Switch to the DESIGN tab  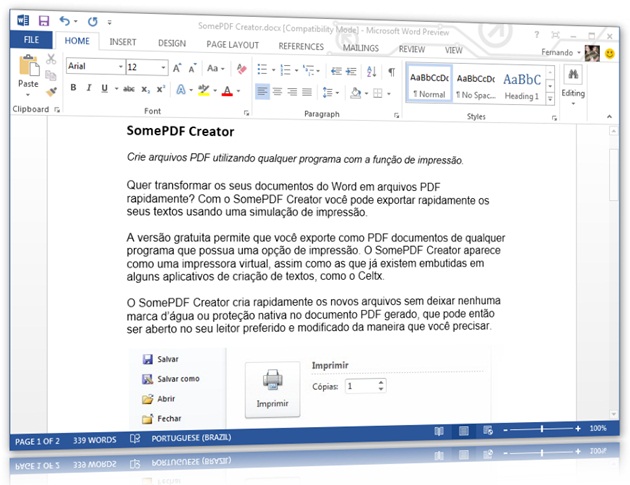172,43
